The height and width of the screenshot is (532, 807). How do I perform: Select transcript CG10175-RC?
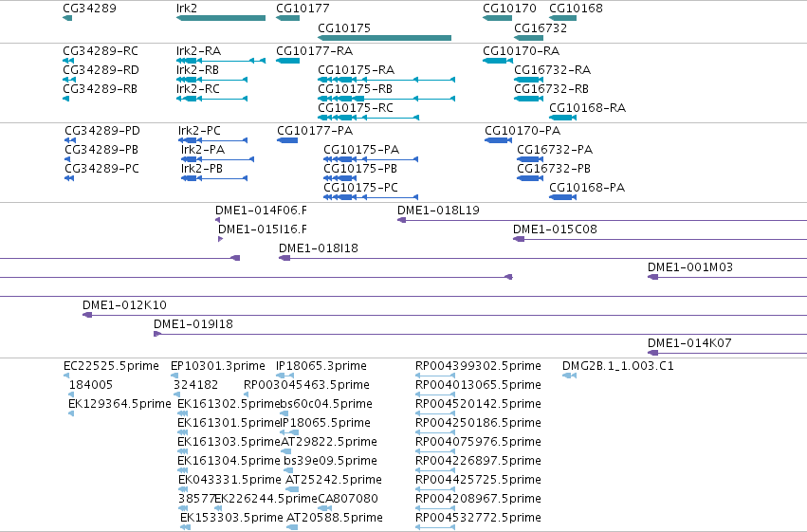point(356,108)
